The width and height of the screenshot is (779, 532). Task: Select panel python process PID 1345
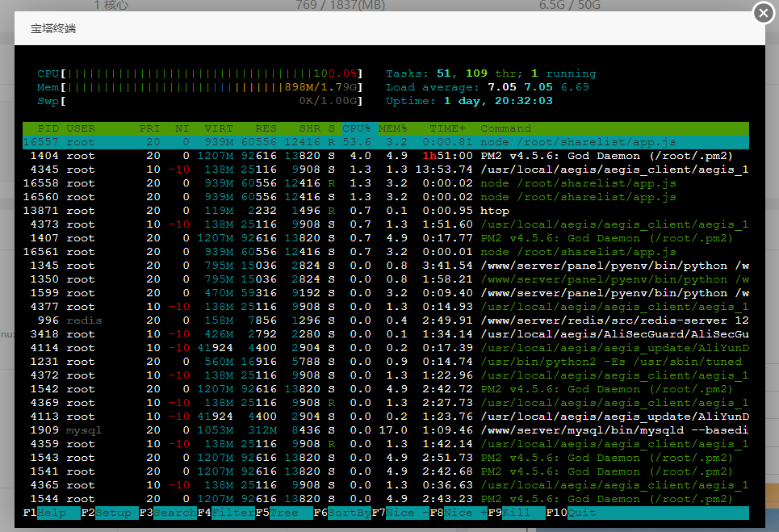click(x=386, y=266)
